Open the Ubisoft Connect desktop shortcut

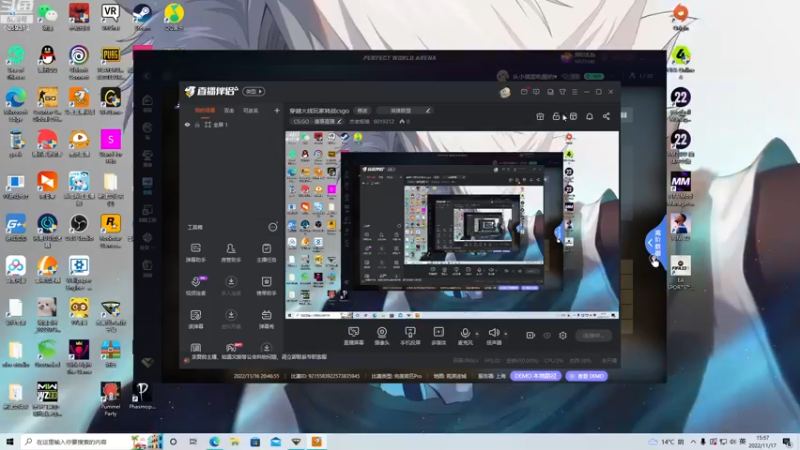point(79,62)
